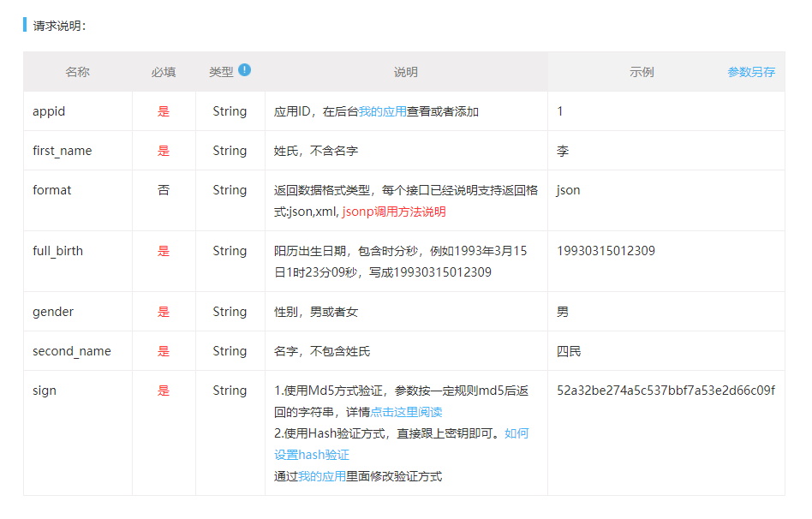
Task: Click the red 是 in appid row
Action: pos(164,111)
